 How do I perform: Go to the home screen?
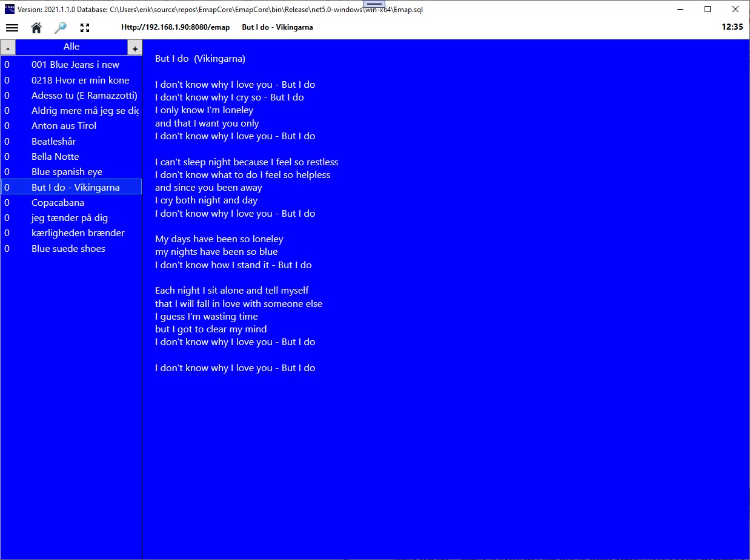click(x=36, y=28)
